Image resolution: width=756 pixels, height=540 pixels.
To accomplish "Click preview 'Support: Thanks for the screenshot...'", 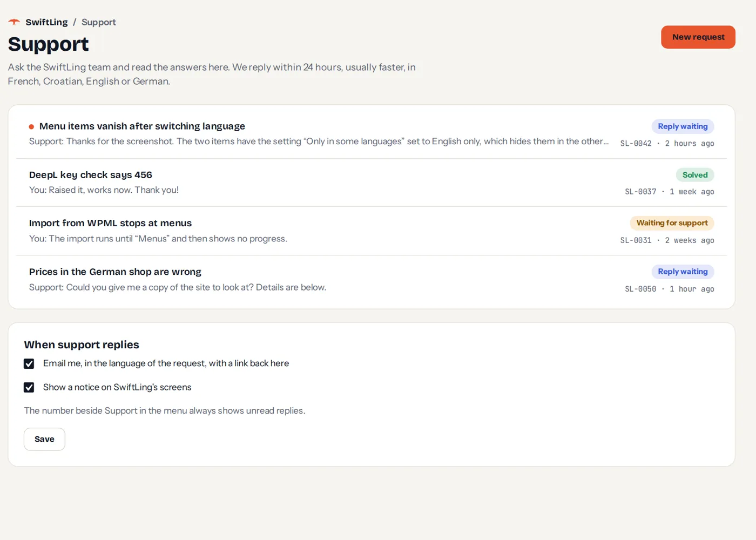I will coord(319,141).
